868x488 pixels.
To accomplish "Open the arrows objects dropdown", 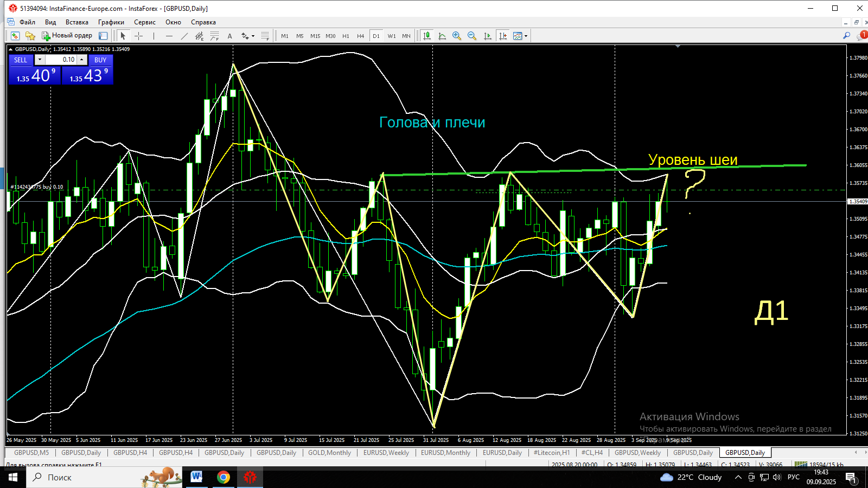I will click(248, 36).
